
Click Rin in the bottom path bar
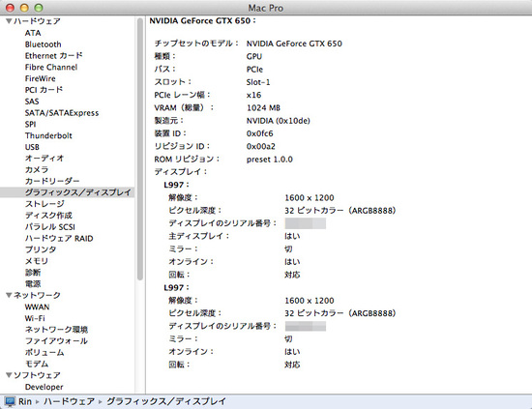25,401
